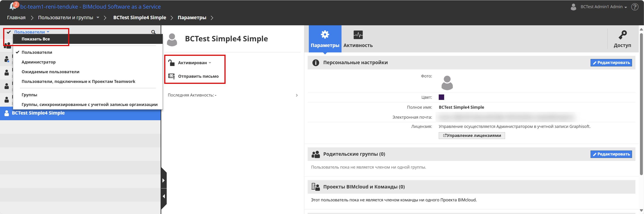
Task: Select BCTest Simple4 Simple in user list
Action: (x=80, y=113)
